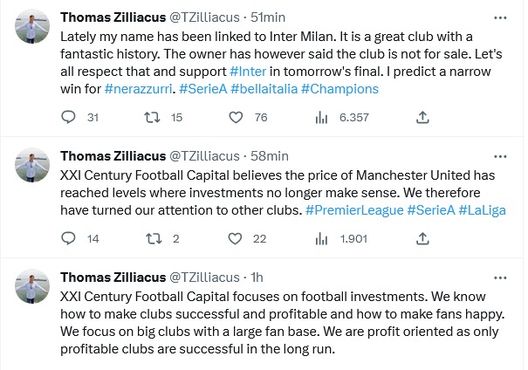
Task: Retweet the Manchester United price tweet
Action: (x=154, y=239)
